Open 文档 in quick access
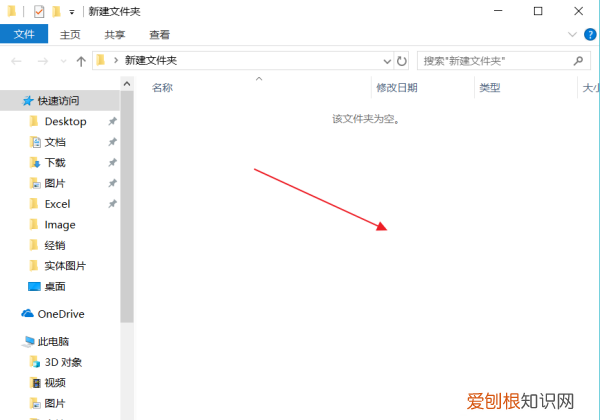Viewport: 600px width, 420px height. point(55,142)
